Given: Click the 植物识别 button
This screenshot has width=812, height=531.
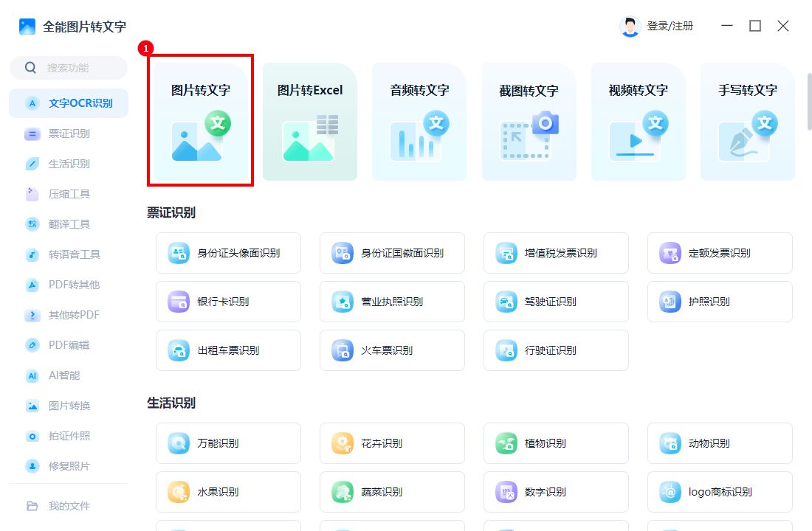Looking at the screenshot, I should pos(556,443).
